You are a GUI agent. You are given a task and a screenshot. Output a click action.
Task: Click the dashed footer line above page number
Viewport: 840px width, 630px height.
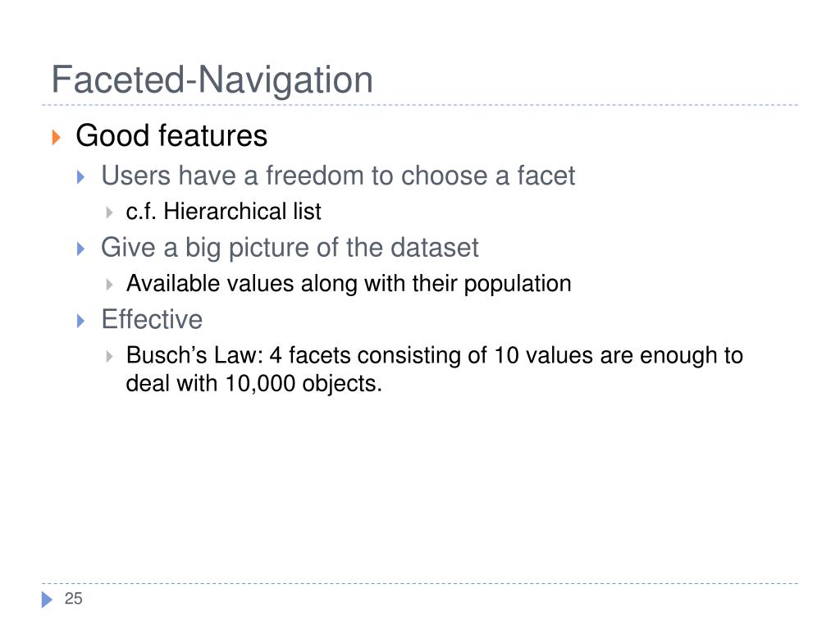point(420,583)
